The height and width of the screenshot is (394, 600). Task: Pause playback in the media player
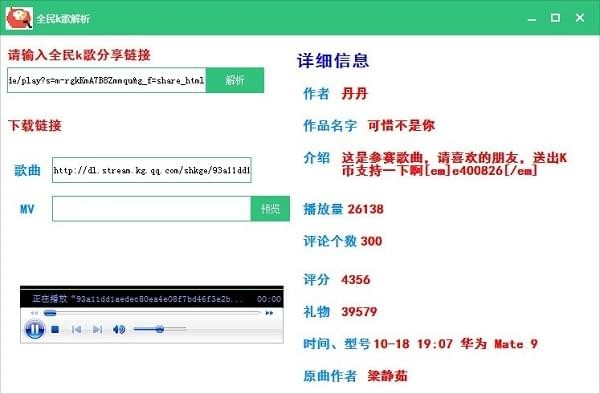coord(34,329)
